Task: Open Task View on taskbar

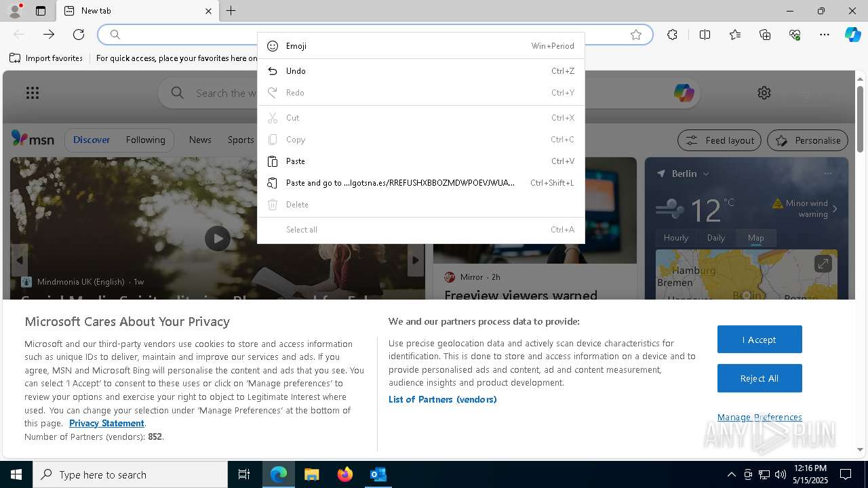Action: coord(244,474)
